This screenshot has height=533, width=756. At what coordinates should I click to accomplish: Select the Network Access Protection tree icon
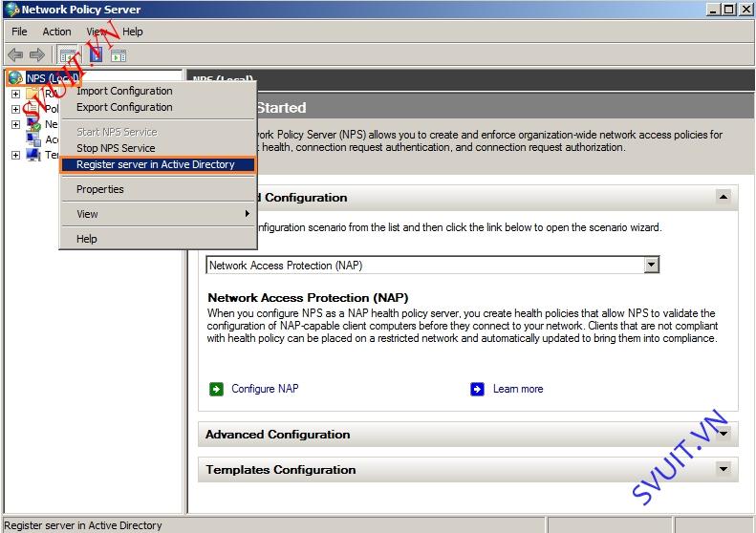tap(33, 124)
